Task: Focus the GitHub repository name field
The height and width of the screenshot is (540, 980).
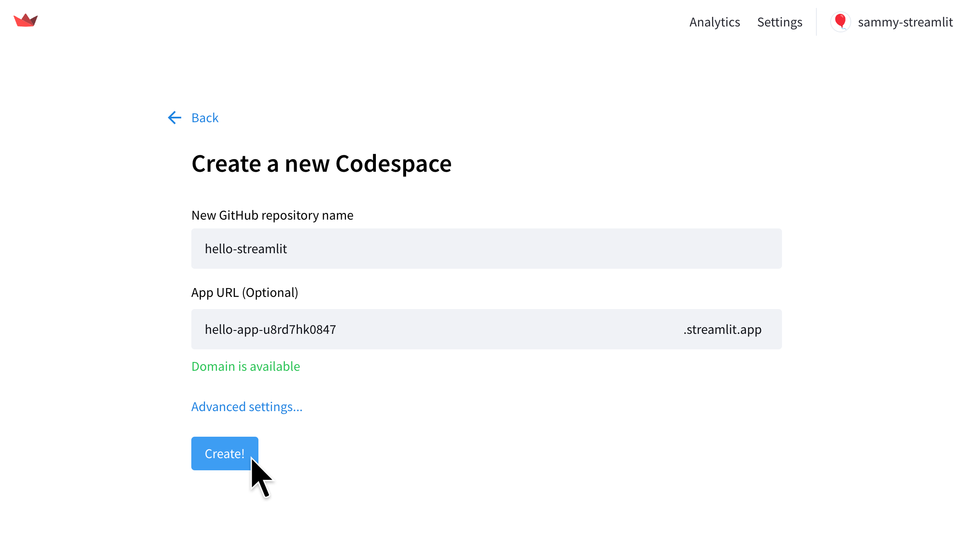Action: pos(486,249)
